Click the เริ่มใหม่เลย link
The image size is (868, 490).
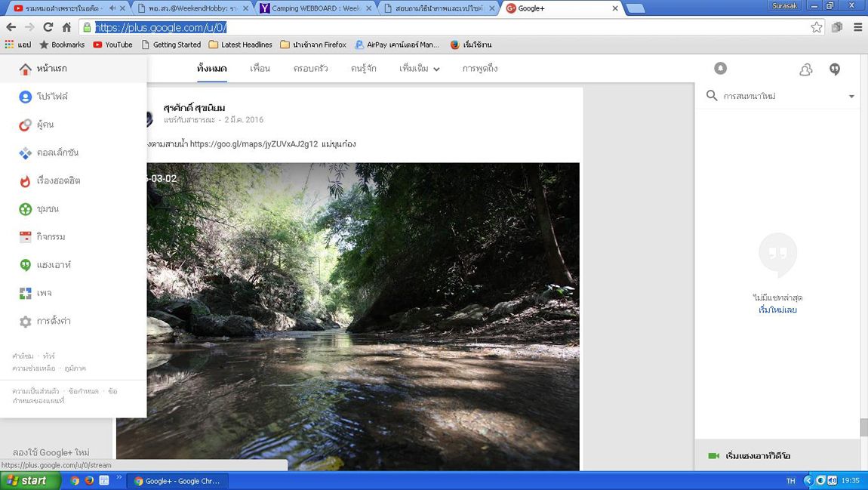point(777,310)
